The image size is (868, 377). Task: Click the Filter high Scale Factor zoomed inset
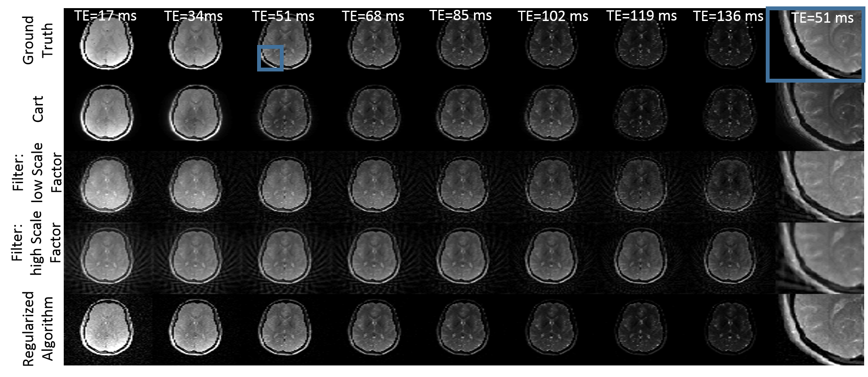(x=821, y=258)
